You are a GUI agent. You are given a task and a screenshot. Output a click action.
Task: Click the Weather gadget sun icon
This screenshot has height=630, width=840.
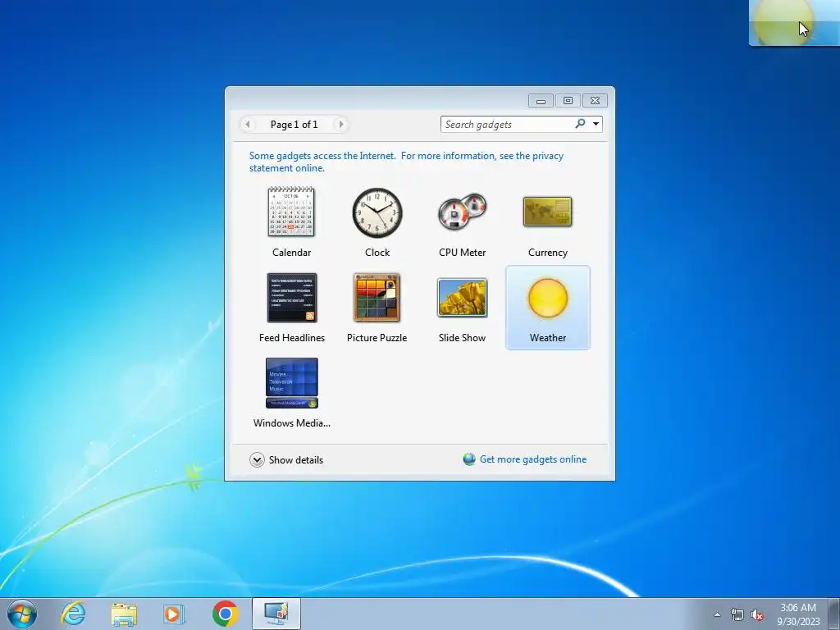tap(547, 298)
